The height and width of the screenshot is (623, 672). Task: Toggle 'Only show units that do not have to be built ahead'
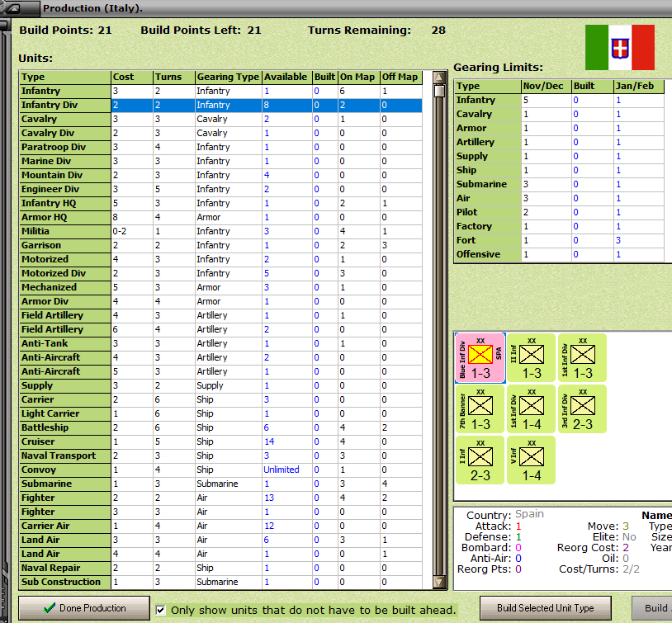161,610
